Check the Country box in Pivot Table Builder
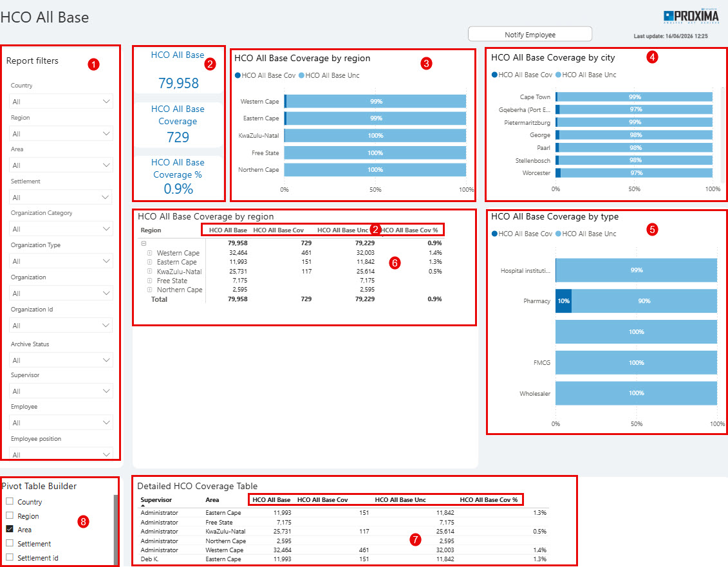This screenshot has height=567, width=728. (x=9, y=501)
